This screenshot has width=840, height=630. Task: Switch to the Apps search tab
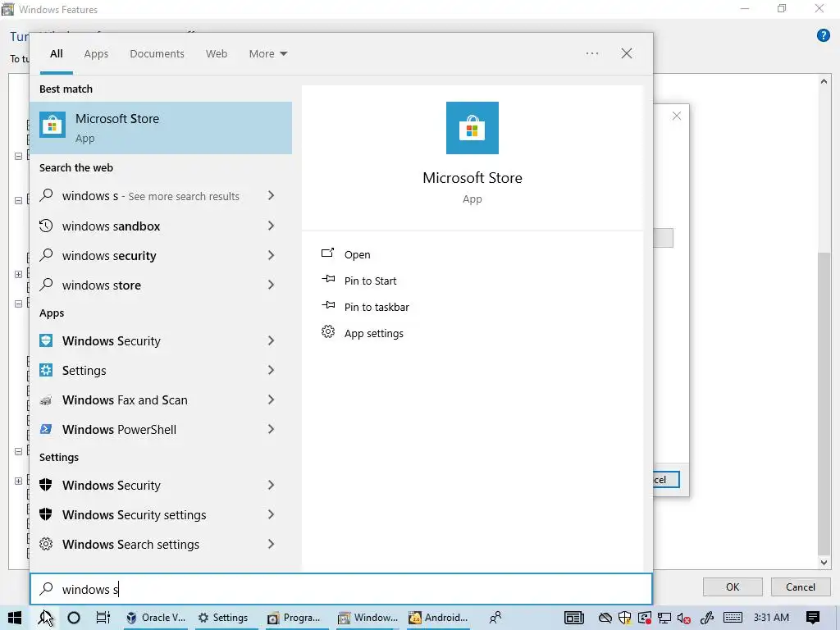[x=96, y=53]
